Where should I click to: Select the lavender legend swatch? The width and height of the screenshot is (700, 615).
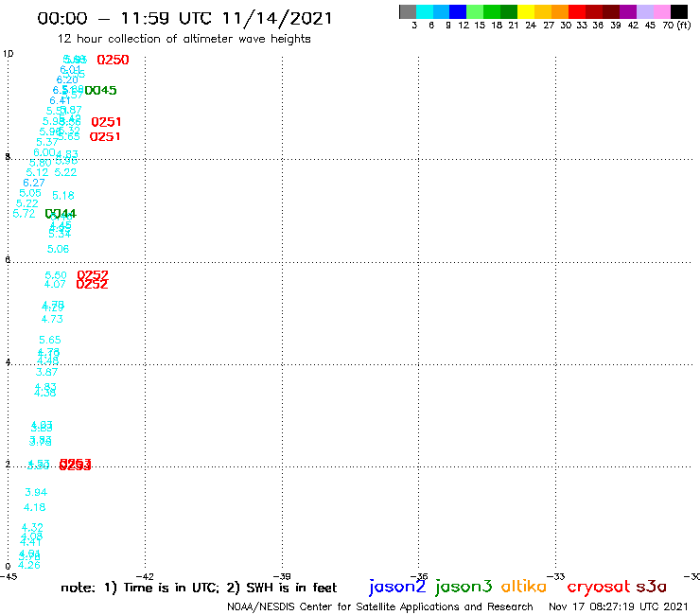(x=644, y=11)
